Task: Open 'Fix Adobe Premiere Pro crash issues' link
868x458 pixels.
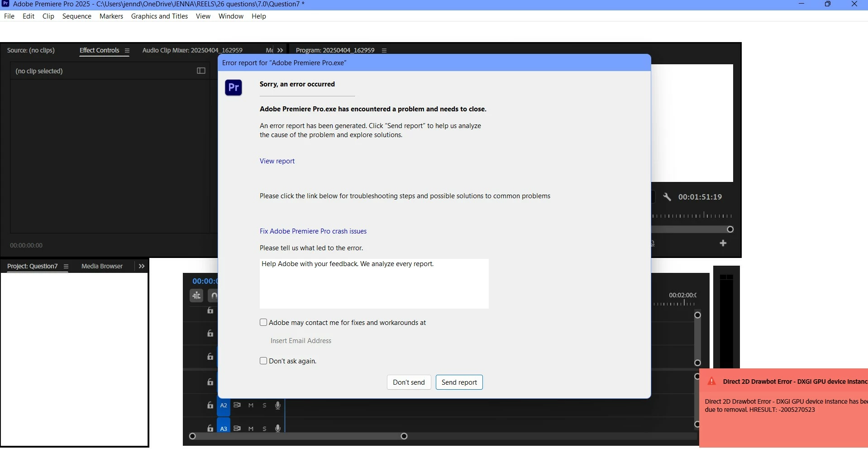Action: [x=313, y=231]
